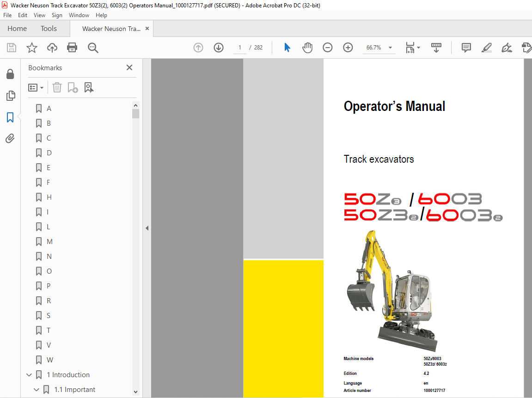This screenshot has height=398, width=532.
Task: Select bookmark C
Action: point(49,138)
